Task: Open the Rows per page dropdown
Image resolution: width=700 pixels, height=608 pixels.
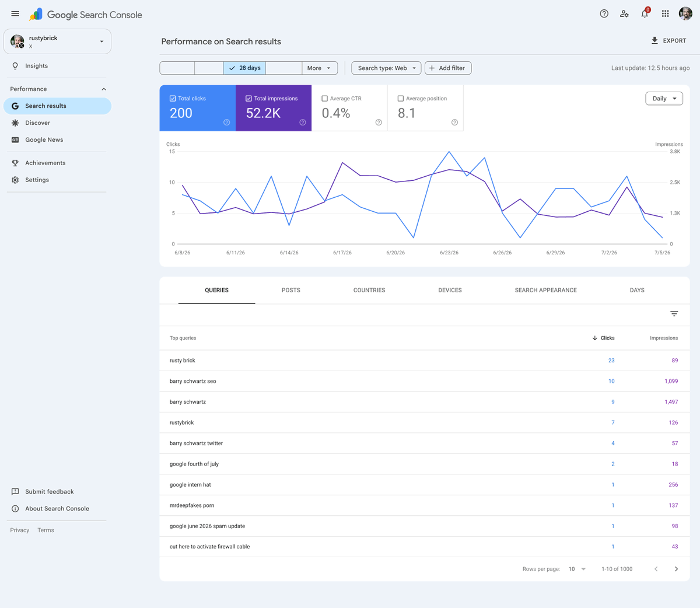Action: (577, 569)
